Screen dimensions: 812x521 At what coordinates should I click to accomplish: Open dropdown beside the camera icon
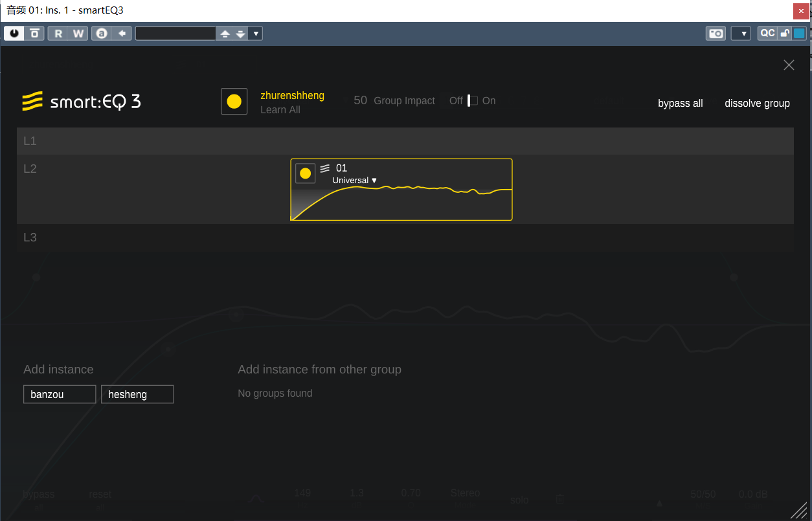click(741, 34)
